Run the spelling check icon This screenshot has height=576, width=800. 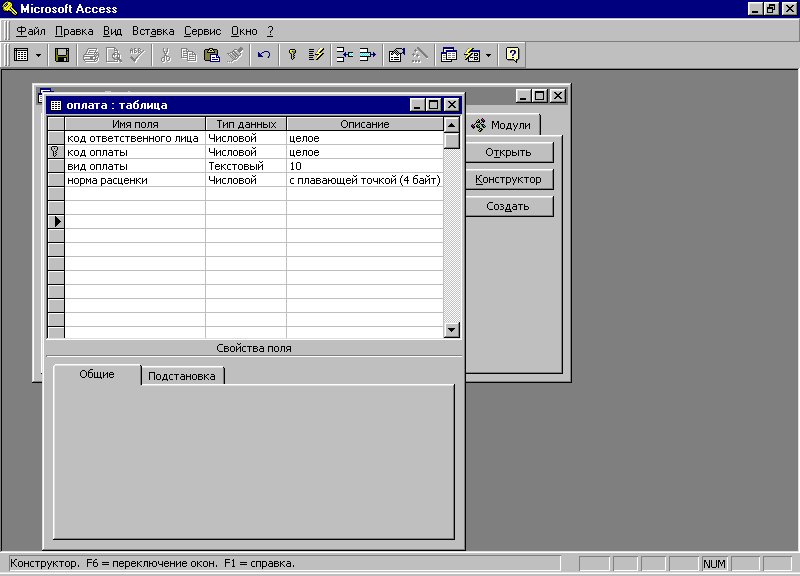(x=137, y=55)
